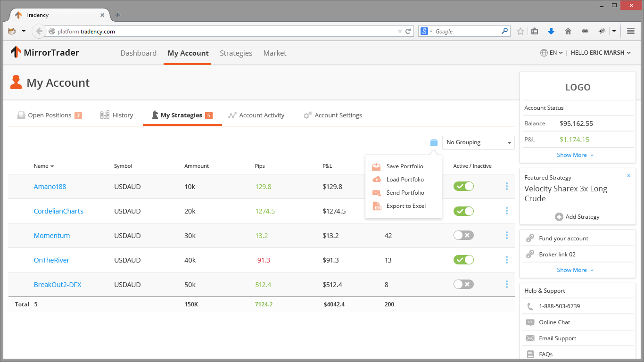Click Load Portfolio cloud icon
The width and height of the screenshot is (644, 362).
click(376, 180)
